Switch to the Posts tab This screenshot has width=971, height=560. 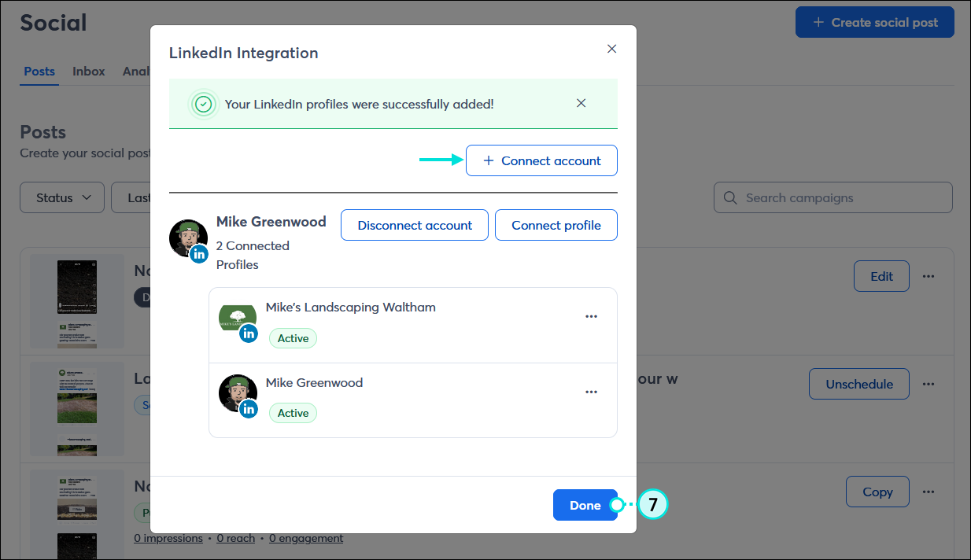coord(39,71)
